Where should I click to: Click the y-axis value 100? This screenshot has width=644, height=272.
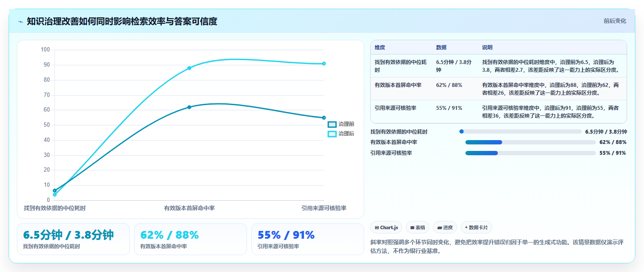[45, 50]
